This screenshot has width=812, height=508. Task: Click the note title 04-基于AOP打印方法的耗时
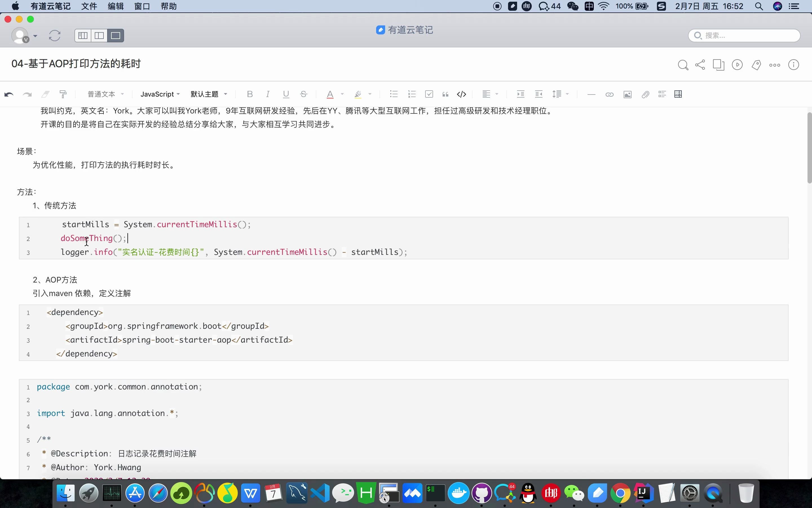76,64
